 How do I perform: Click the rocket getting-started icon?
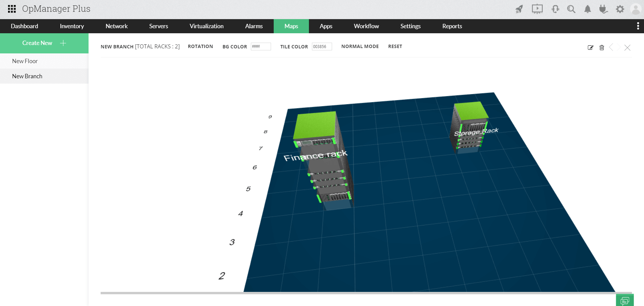519,9
